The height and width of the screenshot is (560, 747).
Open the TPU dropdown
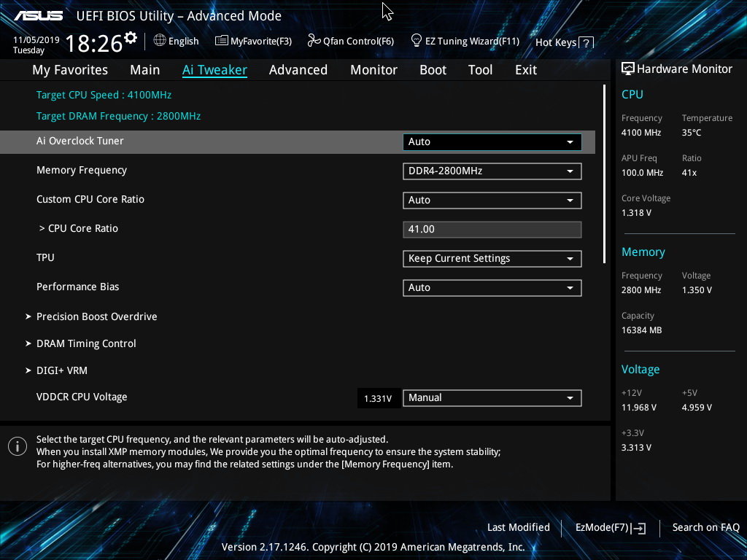[492, 259]
